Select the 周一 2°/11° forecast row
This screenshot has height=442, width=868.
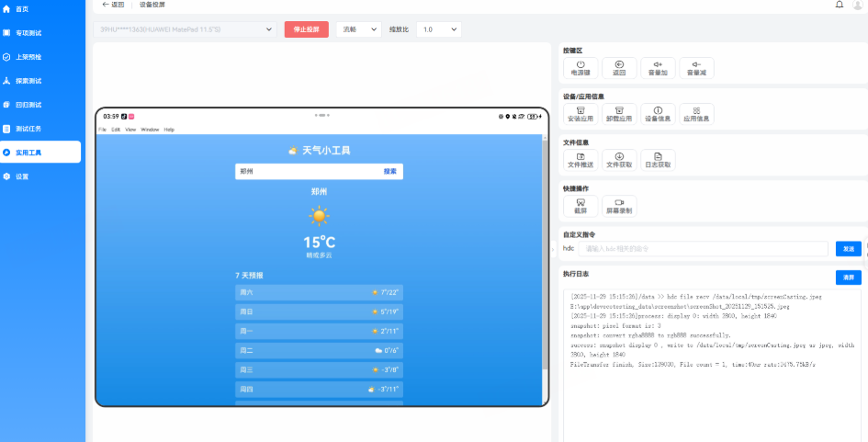[319, 331]
